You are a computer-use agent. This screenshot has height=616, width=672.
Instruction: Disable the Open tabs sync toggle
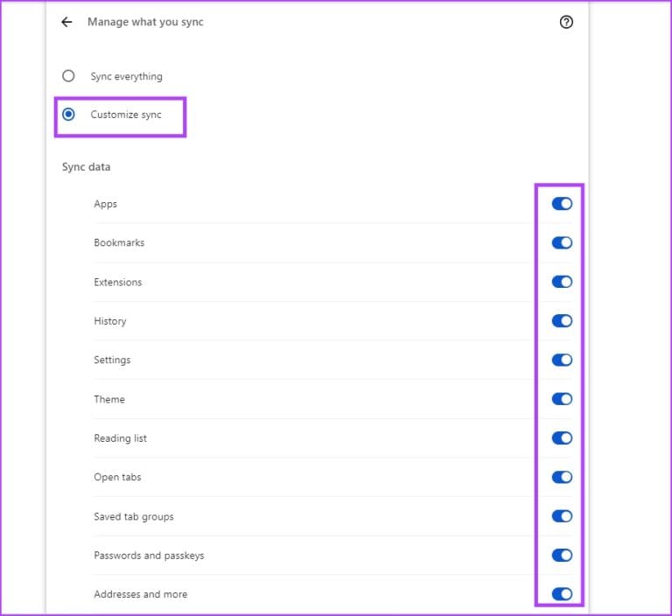pos(562,477)
